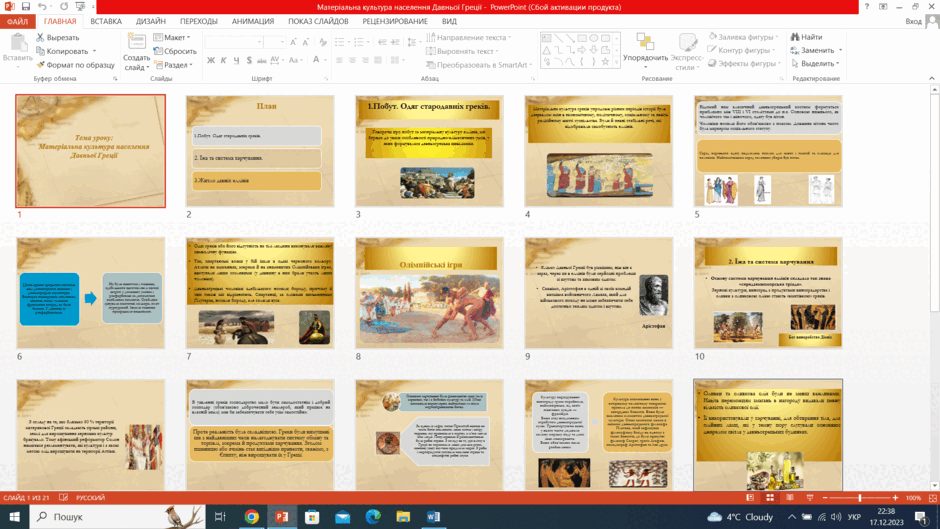The width and height of the screenshot is (940, 529).
Task: Open the ФАЙЛ tab
Action: [x=17, y=22]
